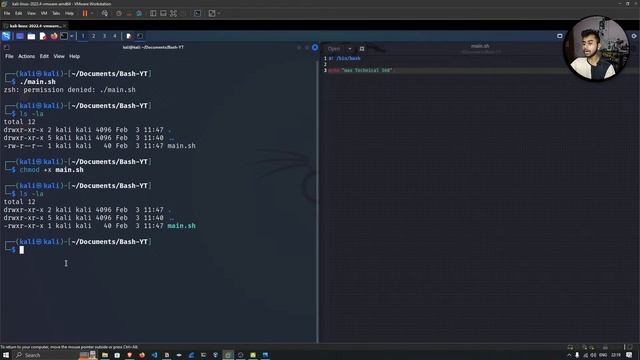Pause the virtual machine with orange button

pos(85,13)
